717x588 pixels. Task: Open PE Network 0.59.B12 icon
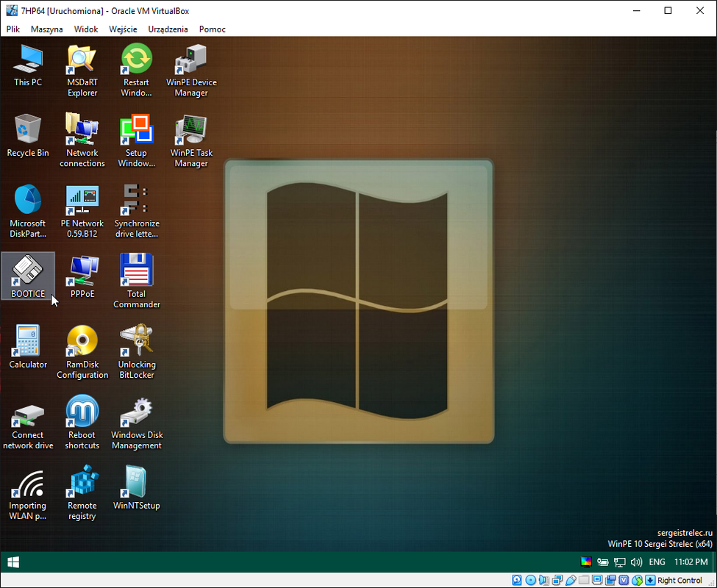pyautogui.click(x=82, y=211)
